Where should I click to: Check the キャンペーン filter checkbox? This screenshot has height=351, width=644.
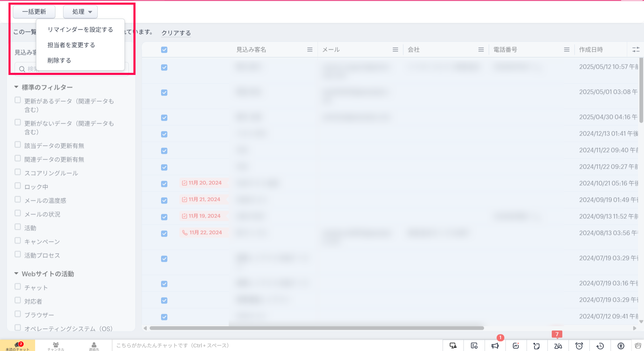18,241
